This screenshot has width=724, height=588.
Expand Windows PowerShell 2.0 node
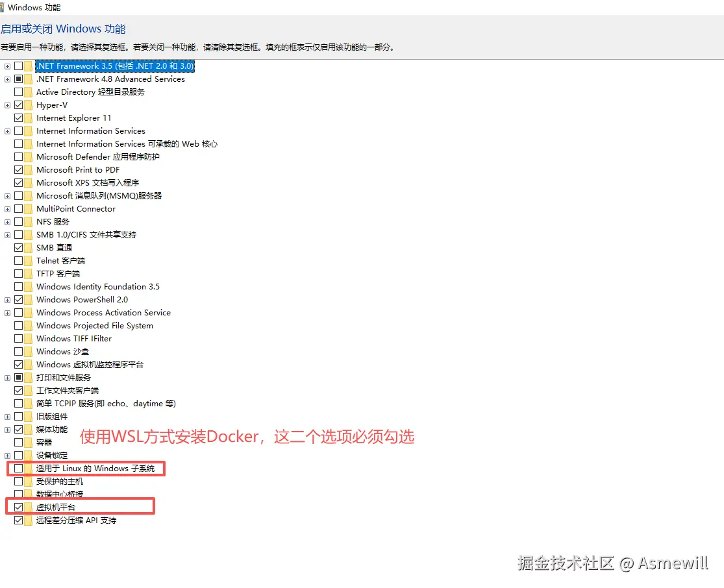[x=7, y=300]
